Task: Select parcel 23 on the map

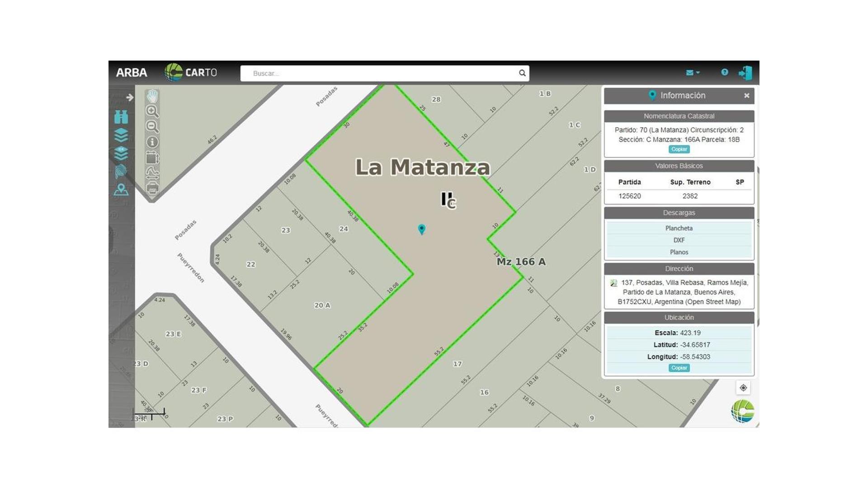Action: pos(286,230)
